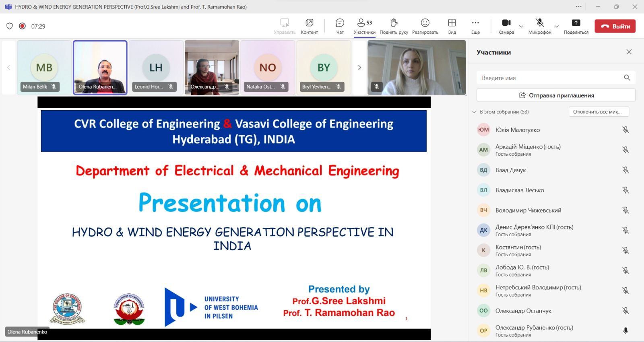Click mic icon beside Олександр Остапчук
Viewport: 644px width, 342px height.
point(625,311)
